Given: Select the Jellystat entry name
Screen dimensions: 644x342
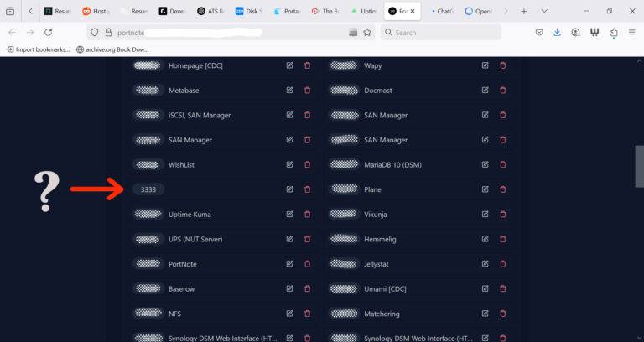Looking at the screenshot, I should pyautogui.click(x=377, y=264).
